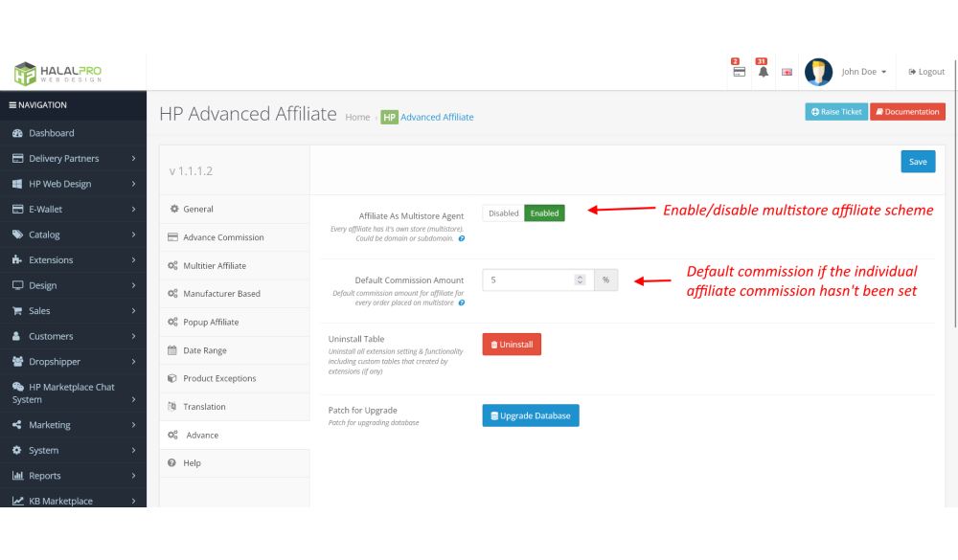Viewport: 958px width, 560px height.
Task: Click the red Uninstall button
Action: click(512, 345)
